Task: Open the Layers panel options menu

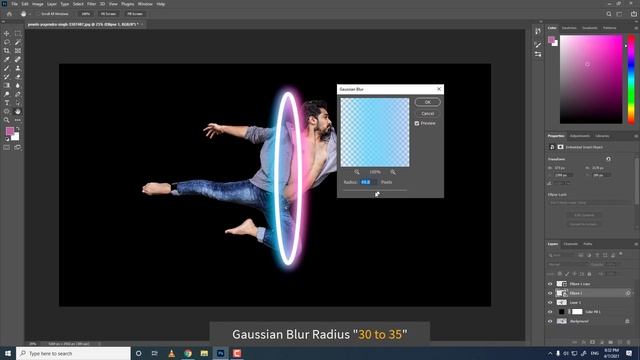Action: (x=636, y=244)
